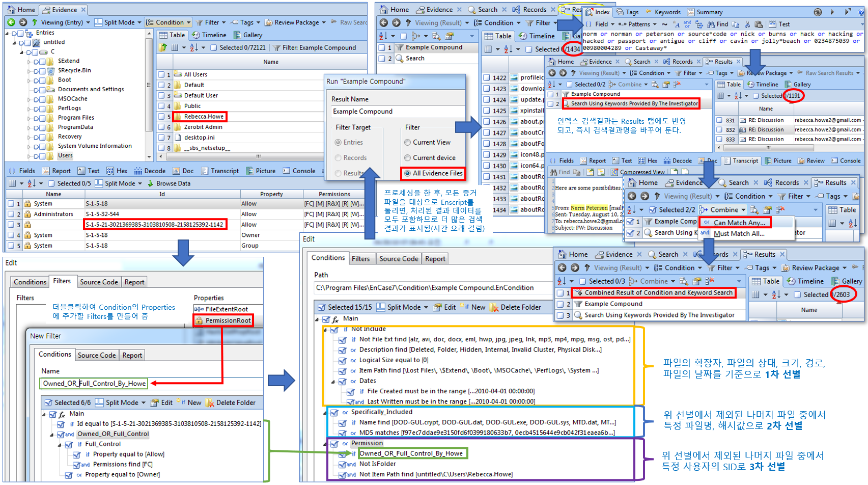Click the Result Name input field
This screenshot has height=485, width=868.
[398, 112]
